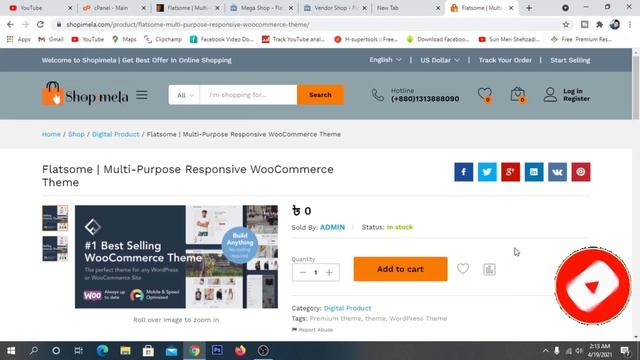Image resolution: width=640 pixels, height=360 pixels.
Task: Share product on LinkedIn
Action: point(534,172)
